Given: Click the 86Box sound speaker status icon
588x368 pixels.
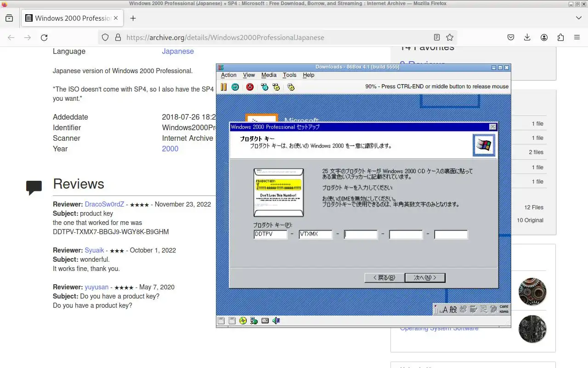Looking at the screenshot, I should pos(276,321).
